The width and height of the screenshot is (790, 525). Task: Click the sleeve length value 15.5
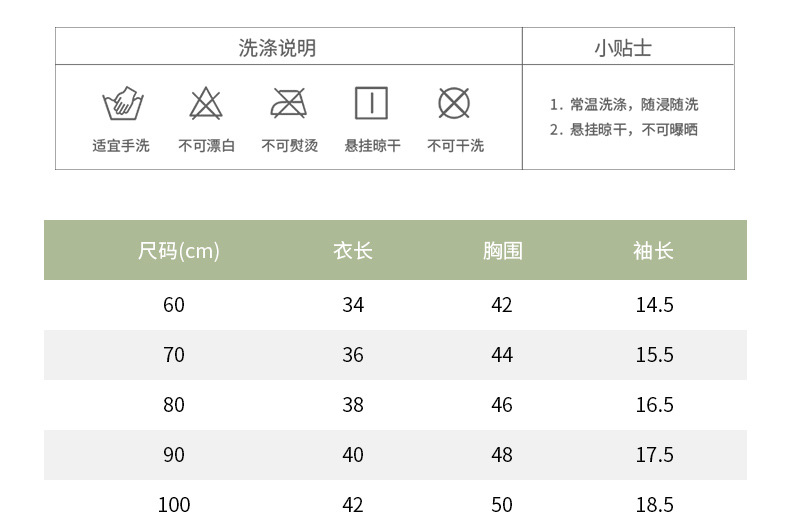point(654,355)
